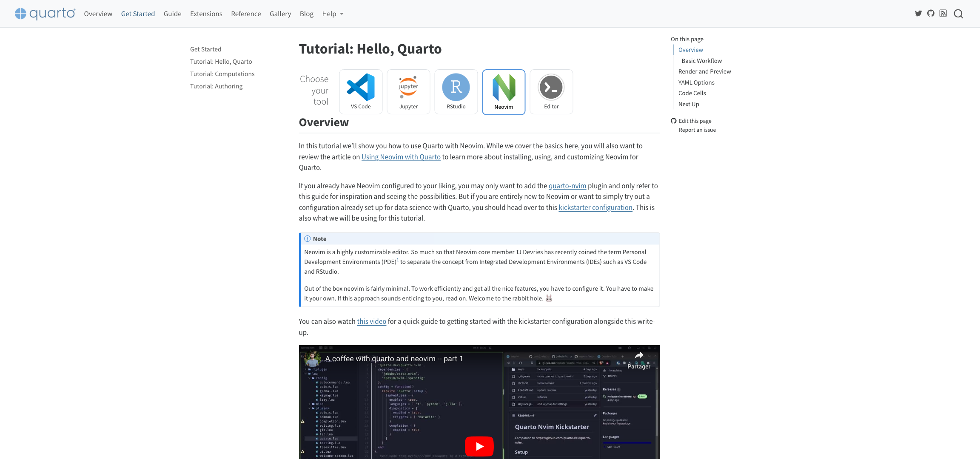Viewport: 980px width, 459px height.
Task: Open the RSS feed icon
Action: pos(943,14)
